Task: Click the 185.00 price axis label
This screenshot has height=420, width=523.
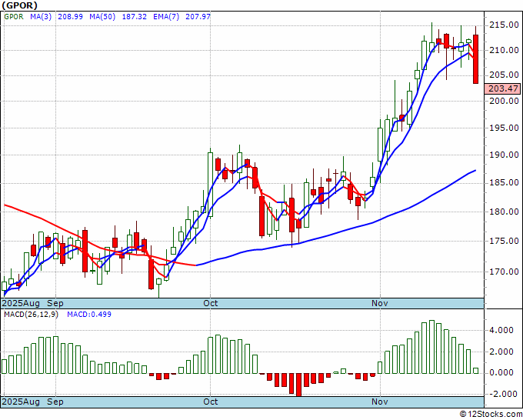Action: pos(504,183)
